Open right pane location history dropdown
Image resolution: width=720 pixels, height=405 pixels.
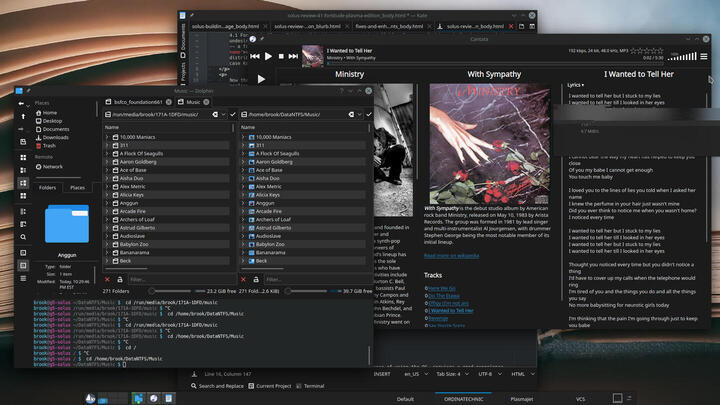tap(359, 114)
